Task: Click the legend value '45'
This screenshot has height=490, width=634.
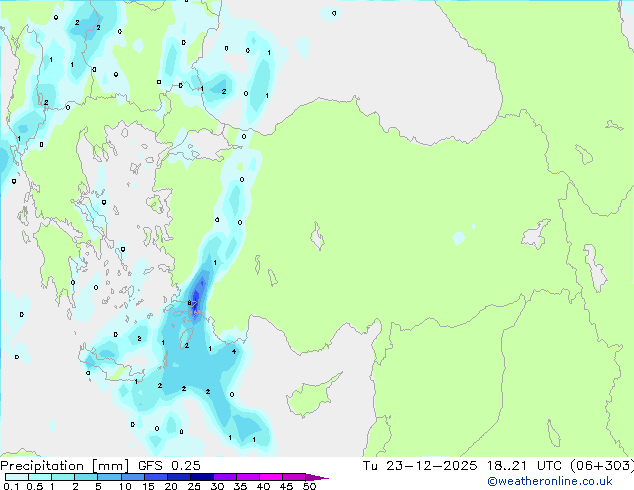Action: (286, 486)
